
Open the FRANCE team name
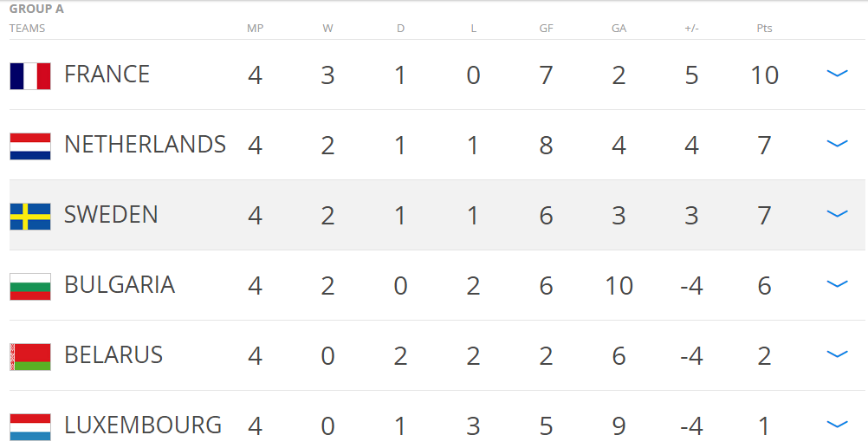[x=107, y=75]
